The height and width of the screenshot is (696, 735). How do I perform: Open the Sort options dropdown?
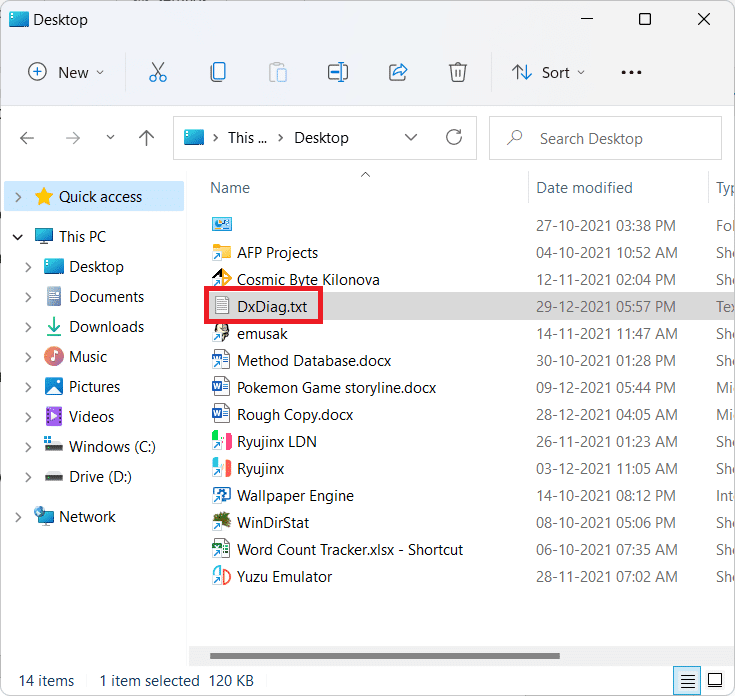[548, 72]
